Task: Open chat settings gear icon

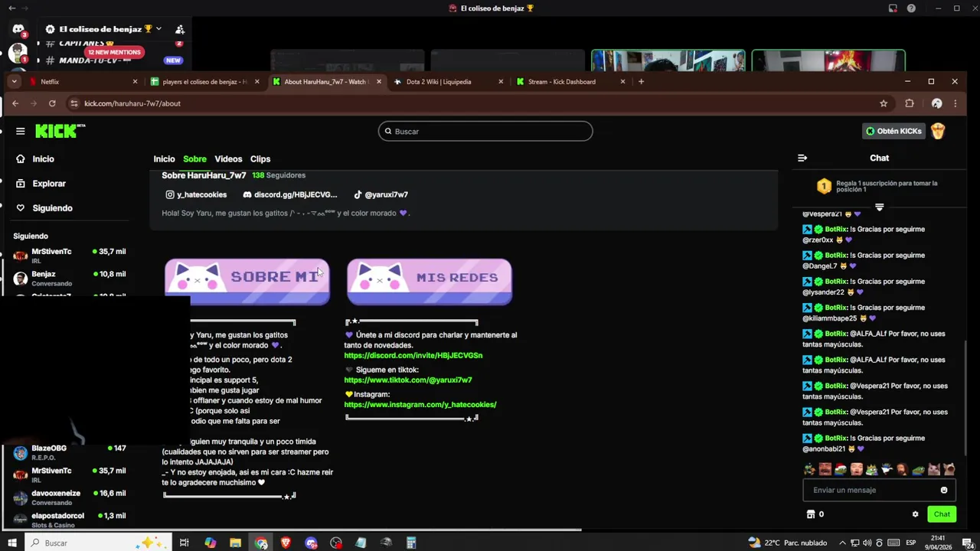Action: tap(915, 514)
